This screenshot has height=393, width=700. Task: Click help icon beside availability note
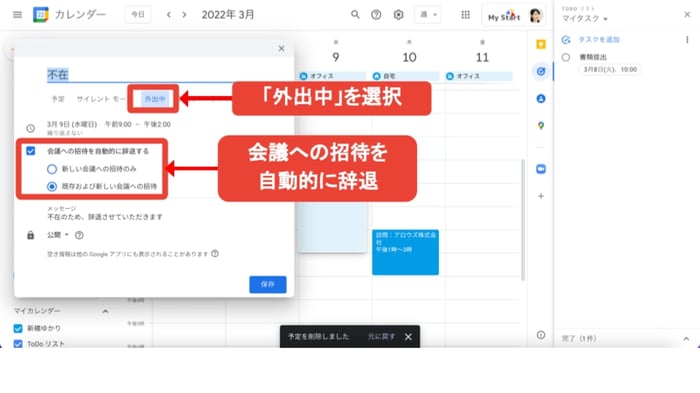215,254
